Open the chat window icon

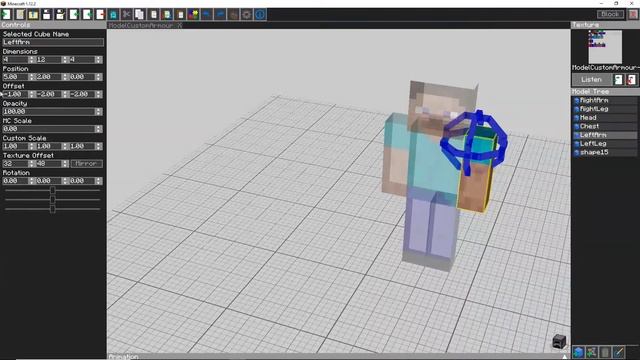pyautogui.click(x=233, y=15)
